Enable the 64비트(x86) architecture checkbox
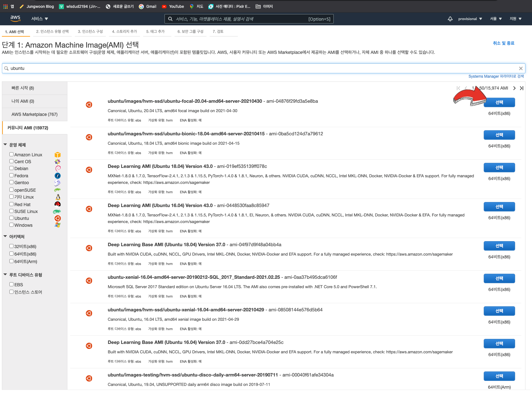Image resolution: width=532 pixels, height=410 pixels. (11, 254)
